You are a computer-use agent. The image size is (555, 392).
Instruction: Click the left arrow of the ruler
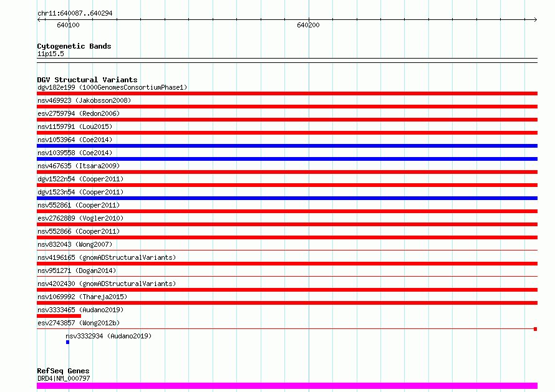coord(39,19)
